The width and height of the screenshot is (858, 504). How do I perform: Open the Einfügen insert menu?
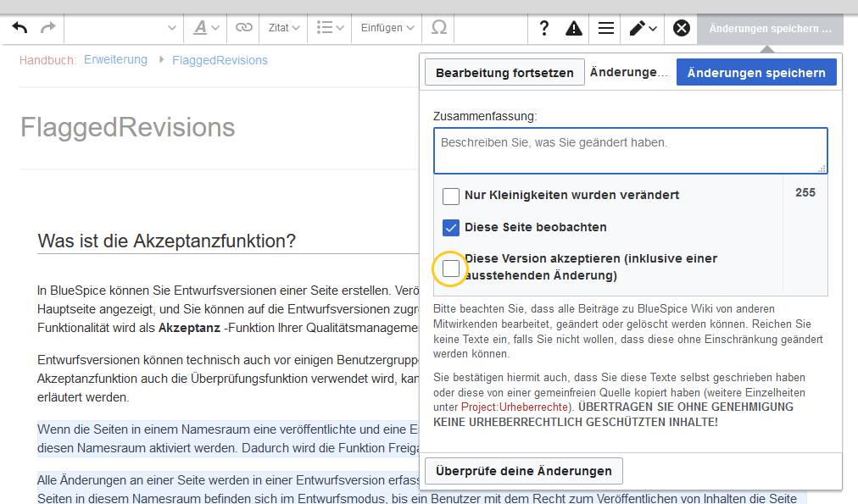click(x=387, y=28)
